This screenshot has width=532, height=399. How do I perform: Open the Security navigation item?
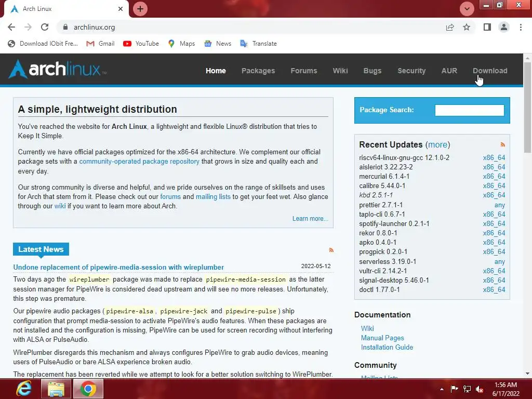pyautogui.click(x=411, y=71)
